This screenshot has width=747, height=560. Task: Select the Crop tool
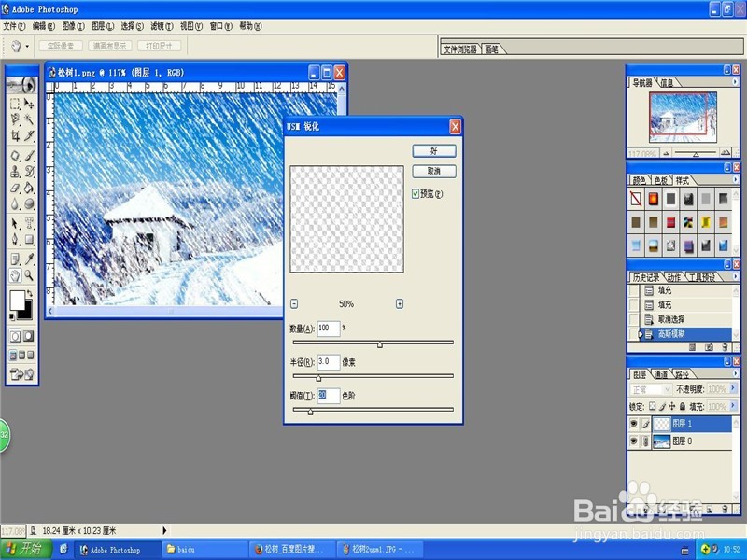click(15, 135)
